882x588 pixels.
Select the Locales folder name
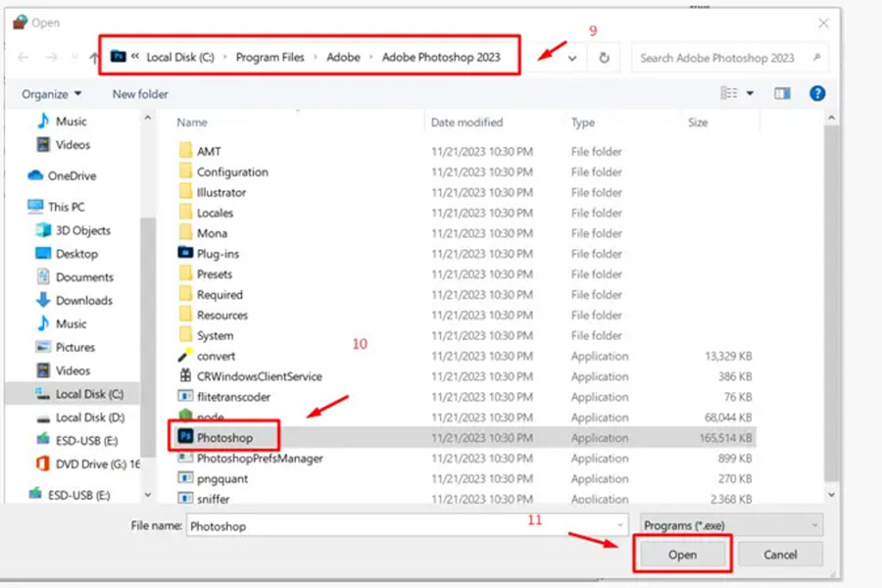215,213
